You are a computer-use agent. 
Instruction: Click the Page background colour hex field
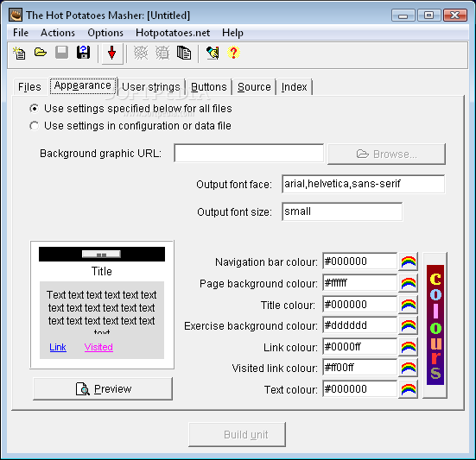point(359,283)
